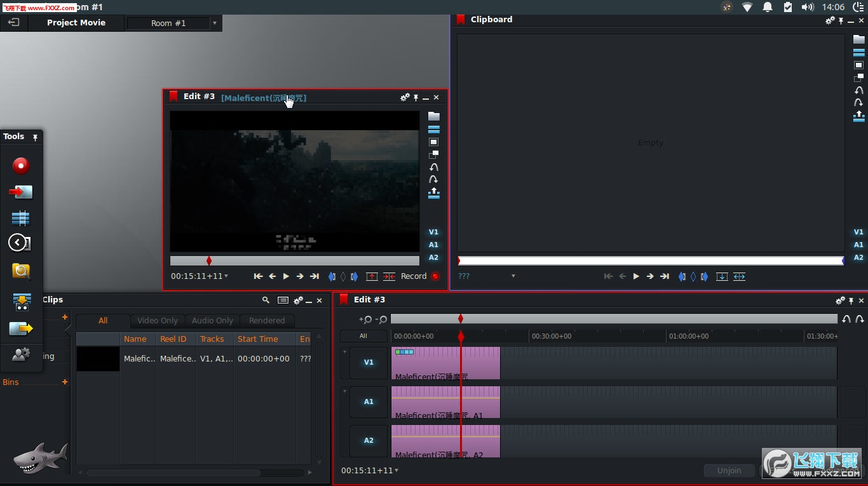This screenshot has width=868, height=486.
Task: Open the timecode dropdown in Edit #3 viewer
Action: point(226,276)
